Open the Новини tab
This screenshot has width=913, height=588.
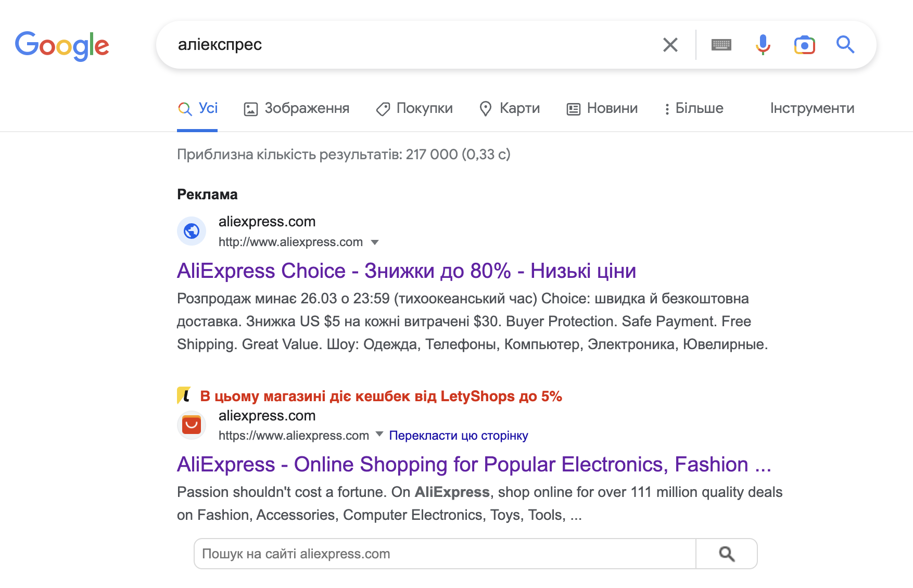[x=602, y=108]
